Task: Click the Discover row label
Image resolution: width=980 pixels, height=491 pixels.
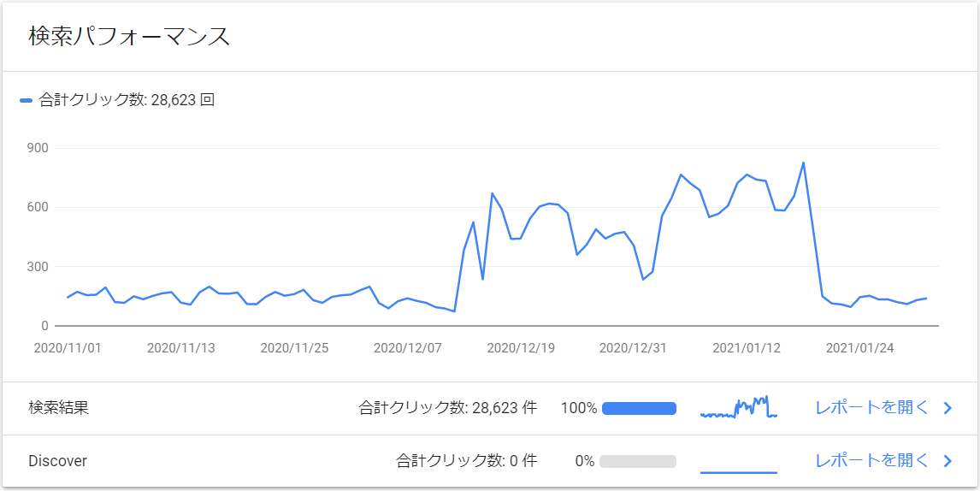Action: coord(57,462)
